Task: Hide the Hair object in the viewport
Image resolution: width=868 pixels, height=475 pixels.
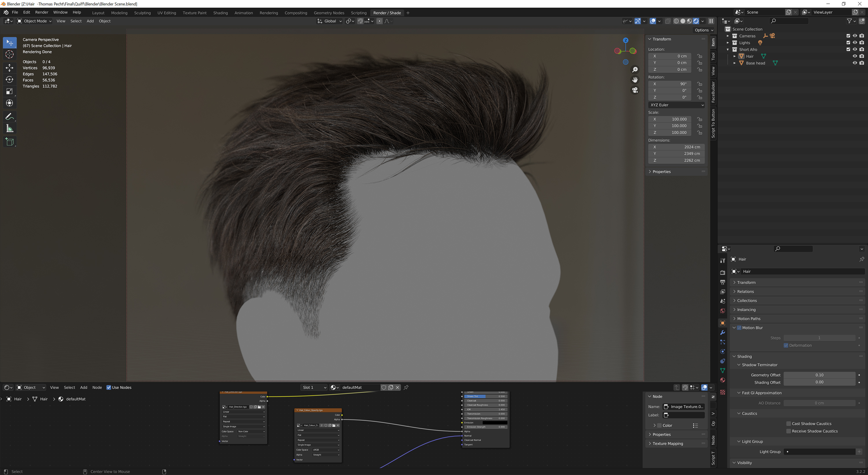Action: pyautogui.click(x=855, y=56)
